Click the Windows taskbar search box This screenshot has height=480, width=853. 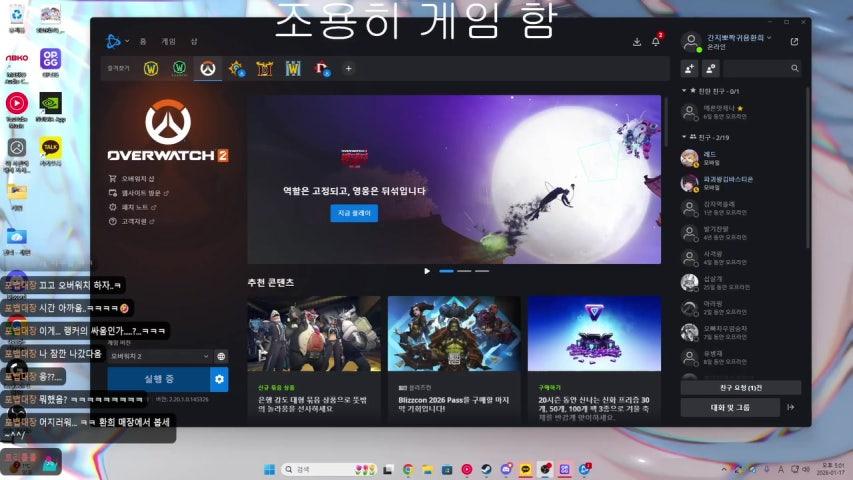(x=329, y=469)
